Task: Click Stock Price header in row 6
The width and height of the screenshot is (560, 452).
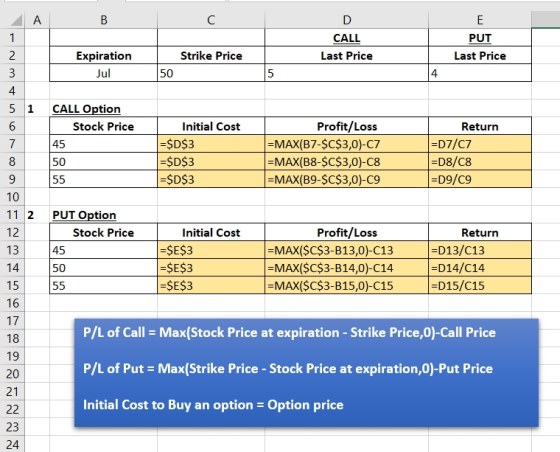Action: click(x=104, y=126)
